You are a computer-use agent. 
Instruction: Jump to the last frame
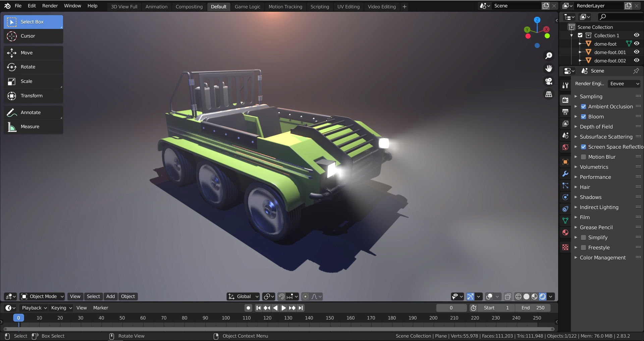tap(301, 308)
